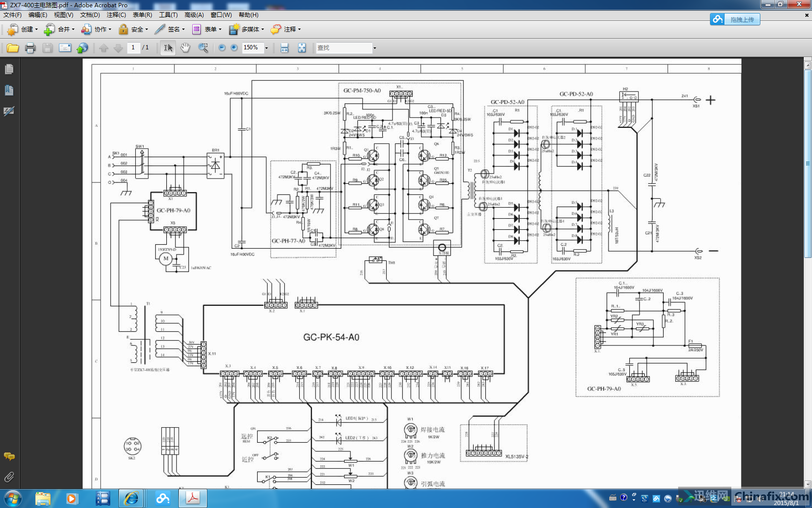Click the Print icon
This screenshot has width=812, height=508.
[x=30, y=48]
